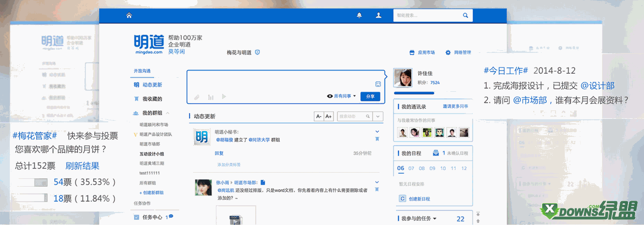Bookmark the 徐小雨 post
644x225 pixels.
[x=377, y=189]
